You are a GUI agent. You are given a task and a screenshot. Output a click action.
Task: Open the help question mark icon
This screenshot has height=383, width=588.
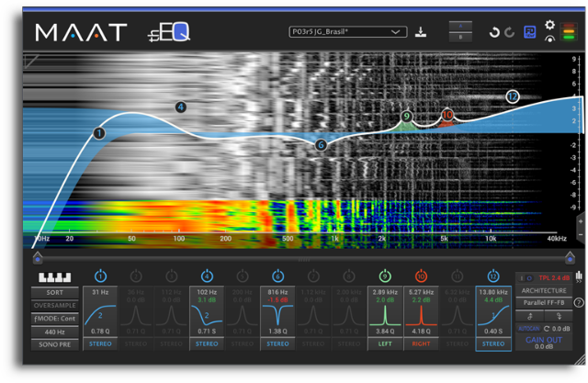(579, 302)
